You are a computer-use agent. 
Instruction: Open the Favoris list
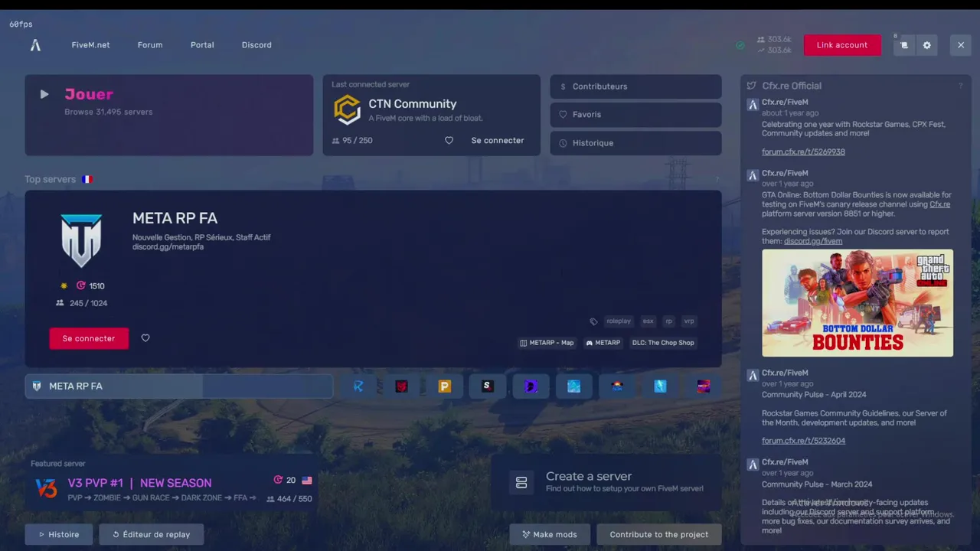(635, 115)
